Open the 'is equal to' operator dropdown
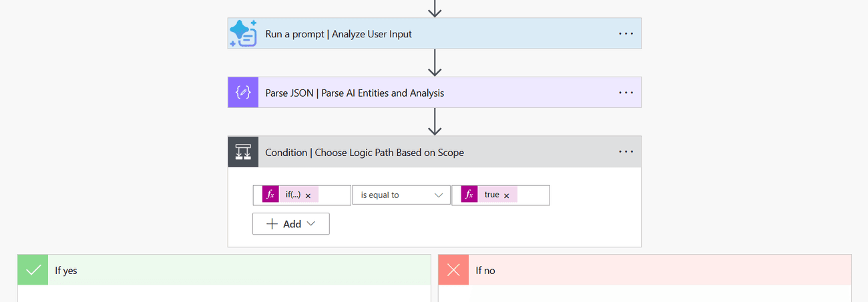 coord(401,195)
